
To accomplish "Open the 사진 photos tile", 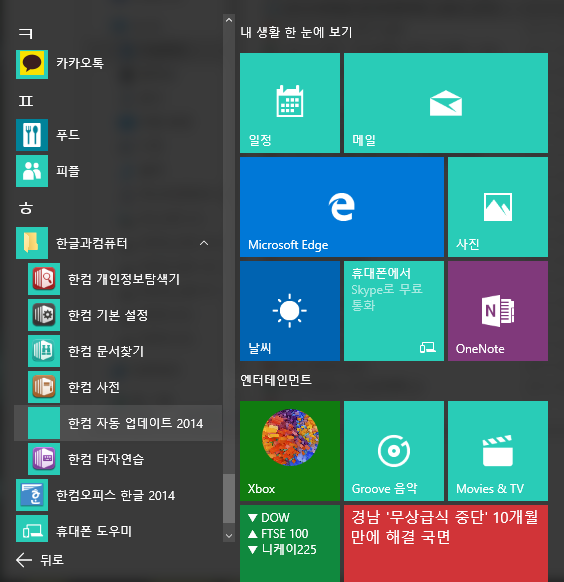I will click(x=498, y=207).
